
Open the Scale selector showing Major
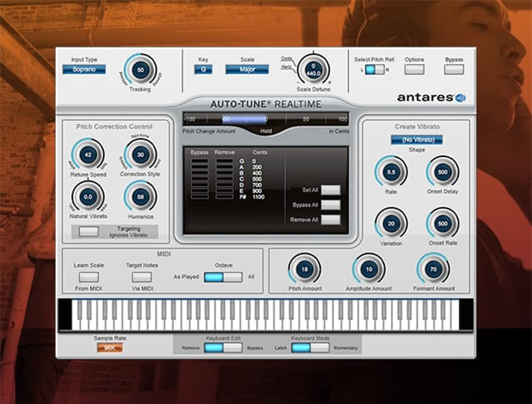tap(247, 69)
